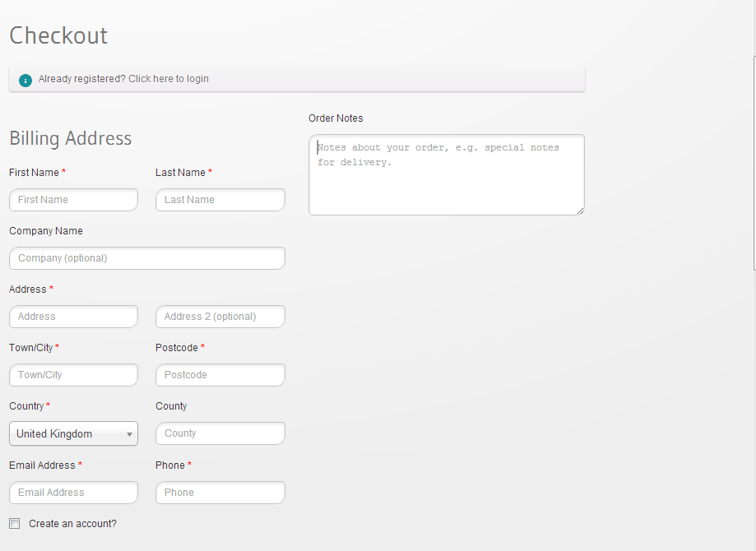Click the vertical scrollbar on the right
The image size is (756, 551).
tap(752, 164)
